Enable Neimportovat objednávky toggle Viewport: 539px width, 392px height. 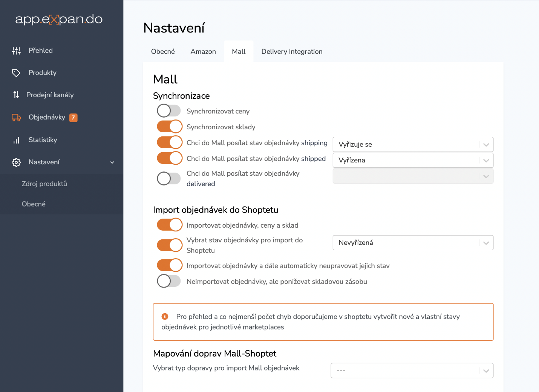pos(169,281)
